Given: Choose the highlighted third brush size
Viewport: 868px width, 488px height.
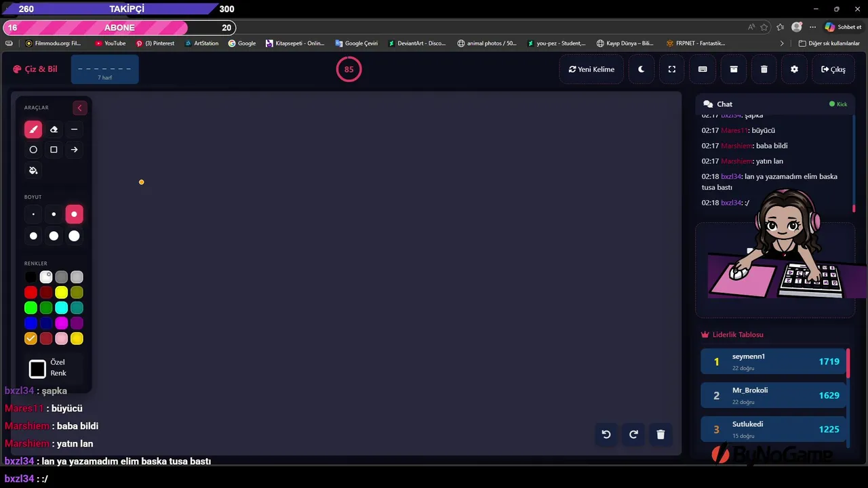Looking at the screenshot, I should tap(74, 214).
